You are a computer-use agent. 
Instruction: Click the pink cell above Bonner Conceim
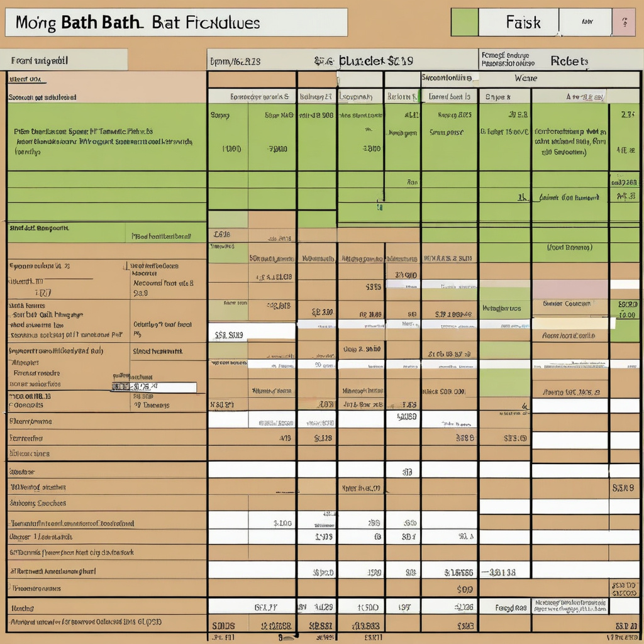[x=570, y=289]
